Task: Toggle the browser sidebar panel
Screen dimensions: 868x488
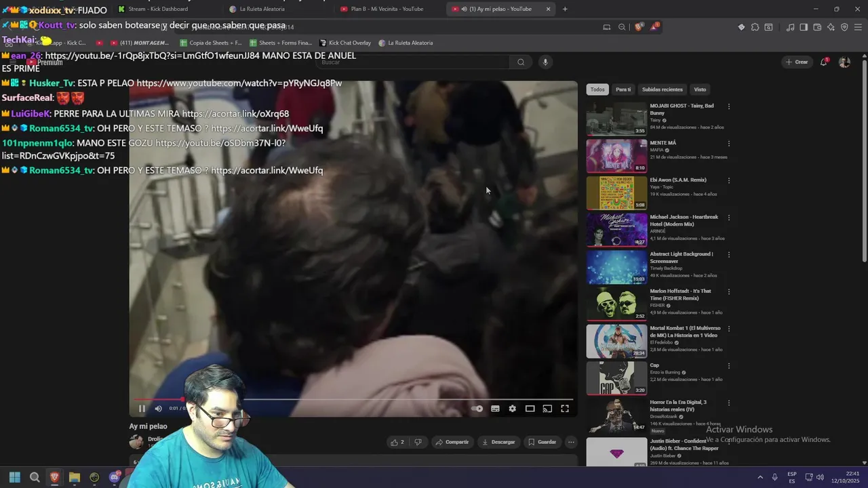Action: [x=804, y=27]
